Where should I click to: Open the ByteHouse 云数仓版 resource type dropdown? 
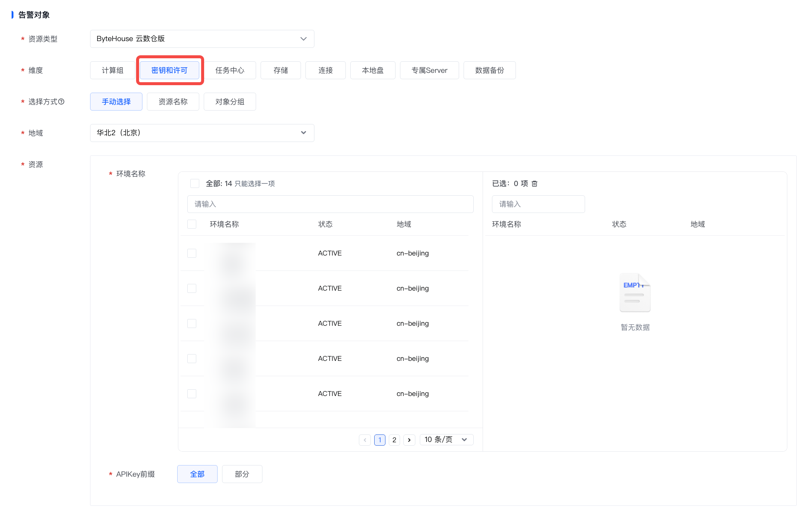(202, 39)
